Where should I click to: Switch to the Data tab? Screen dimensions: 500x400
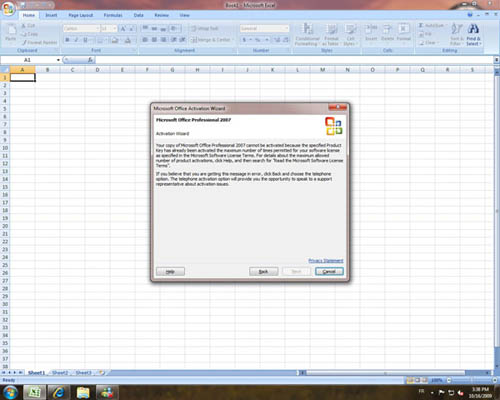pos(138,15)
